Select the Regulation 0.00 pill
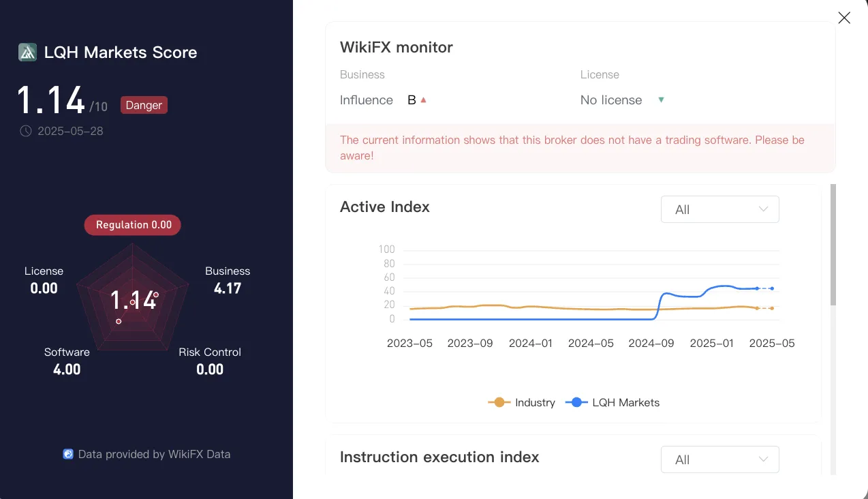 tap(133, 225)
